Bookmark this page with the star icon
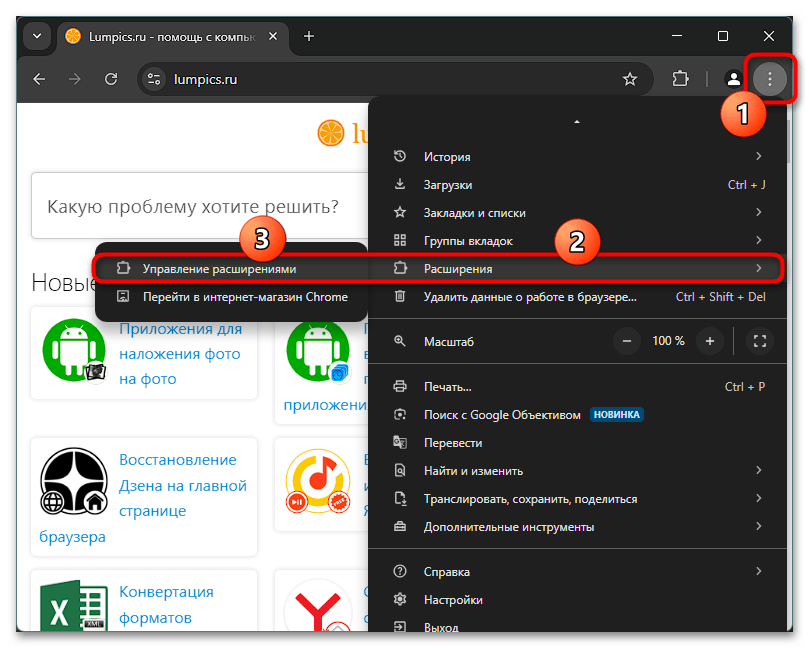 coord(630,79)
